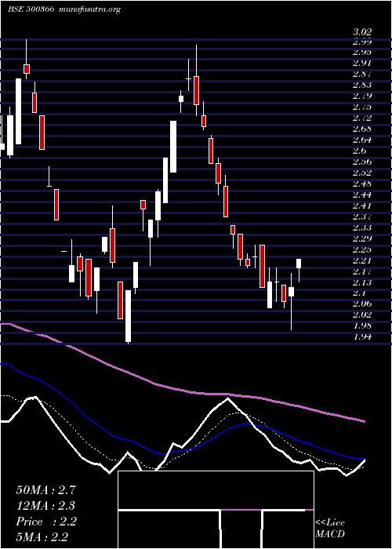The height and width of the screenshot is (549, 392).
Task: Click the munafasutra.org source text
Action: click(90, 9)
